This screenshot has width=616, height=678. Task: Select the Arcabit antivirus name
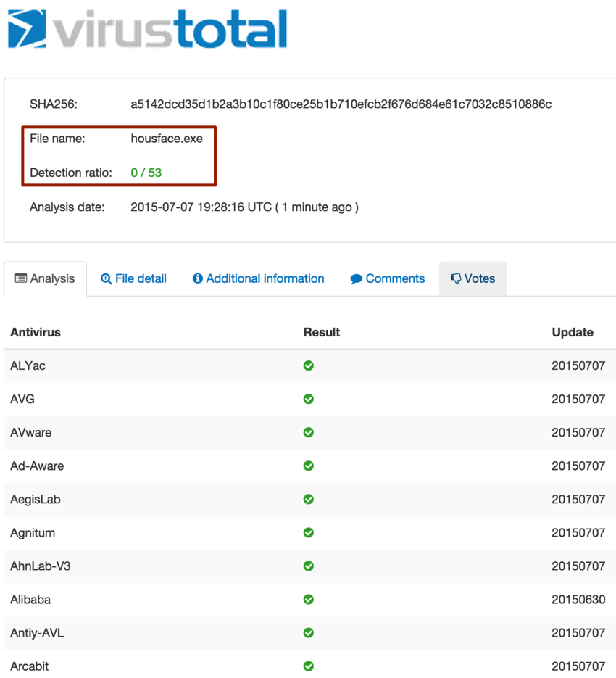[30, 666]
